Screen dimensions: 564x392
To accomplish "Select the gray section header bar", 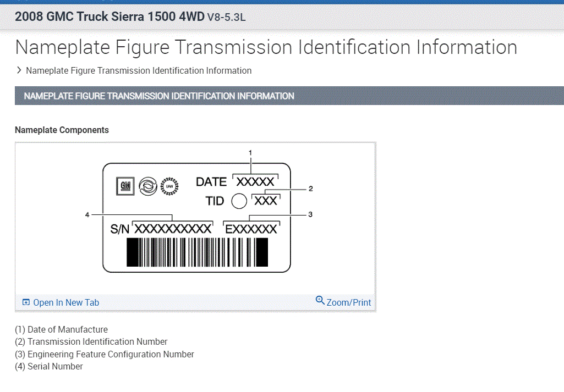I will coord(289,96).
